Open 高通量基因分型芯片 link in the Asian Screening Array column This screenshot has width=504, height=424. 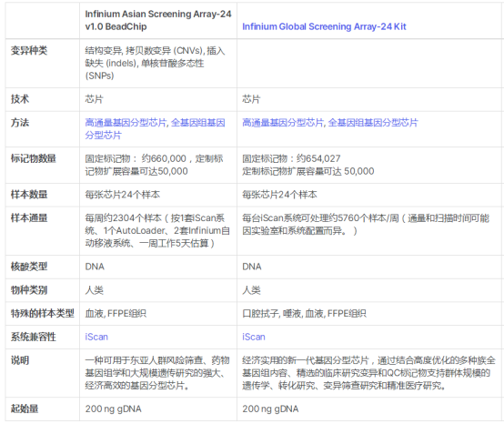click(x=126, y=123)
